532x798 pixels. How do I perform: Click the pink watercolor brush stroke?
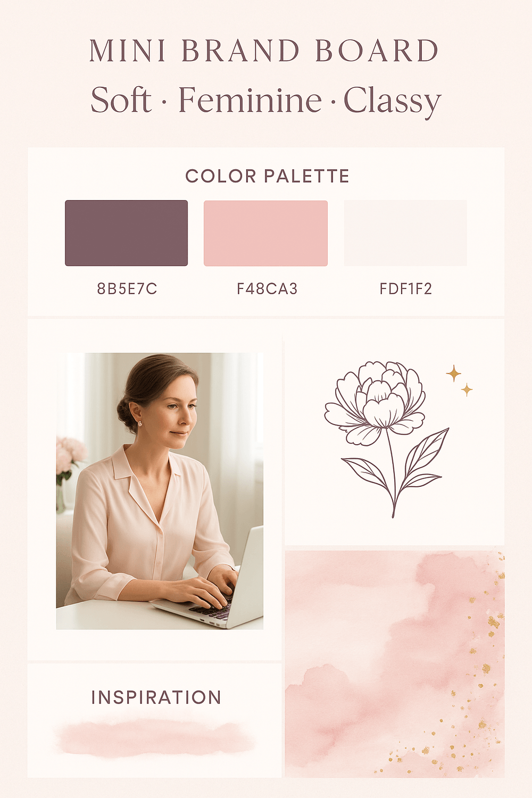pos(154,738)
